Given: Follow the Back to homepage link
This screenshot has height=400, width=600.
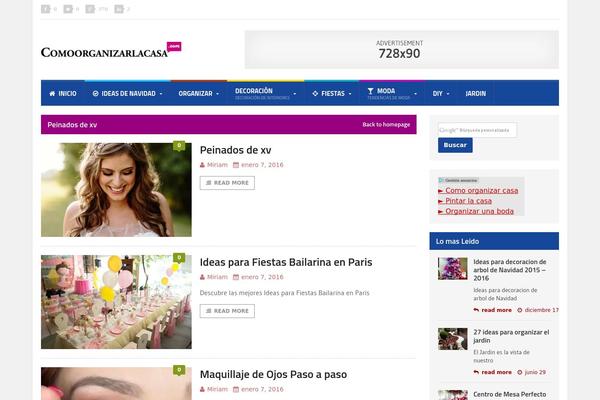Looking at the screenshot, I should 386,124.
